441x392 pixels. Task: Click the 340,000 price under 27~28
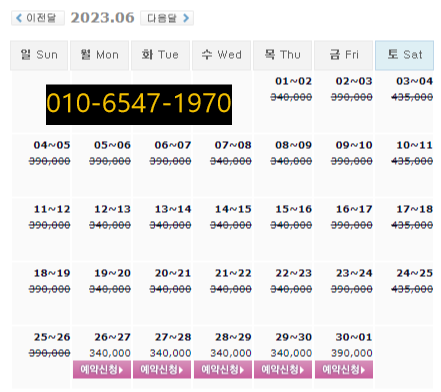click(170, 353)
